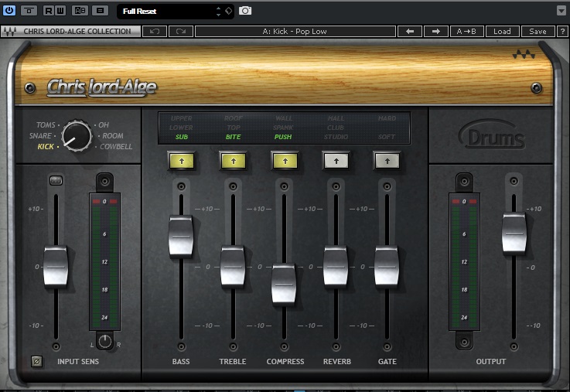Click the output meter clip indicator
The image size is (570, 392).
[x=464, y=201]
